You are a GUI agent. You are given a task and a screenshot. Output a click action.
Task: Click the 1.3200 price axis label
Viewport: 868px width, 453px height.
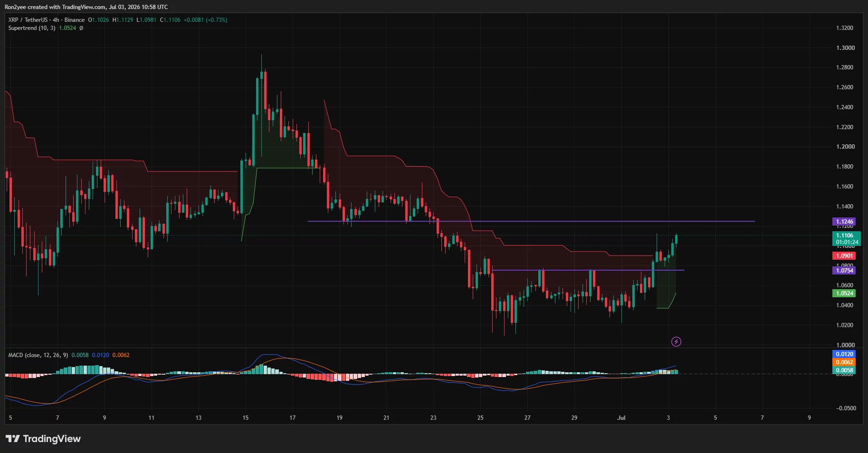pos(844,28)
